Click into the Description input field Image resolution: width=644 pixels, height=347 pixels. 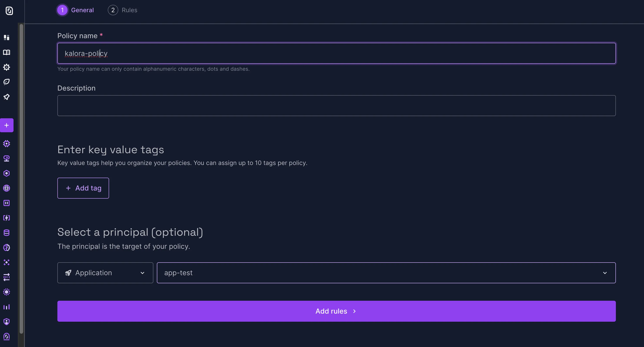pos(336,106)
